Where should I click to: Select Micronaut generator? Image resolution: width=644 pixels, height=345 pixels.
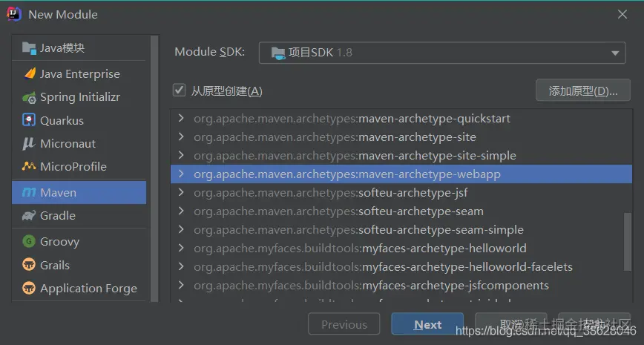pyautogui.click(x=79, y=143)
